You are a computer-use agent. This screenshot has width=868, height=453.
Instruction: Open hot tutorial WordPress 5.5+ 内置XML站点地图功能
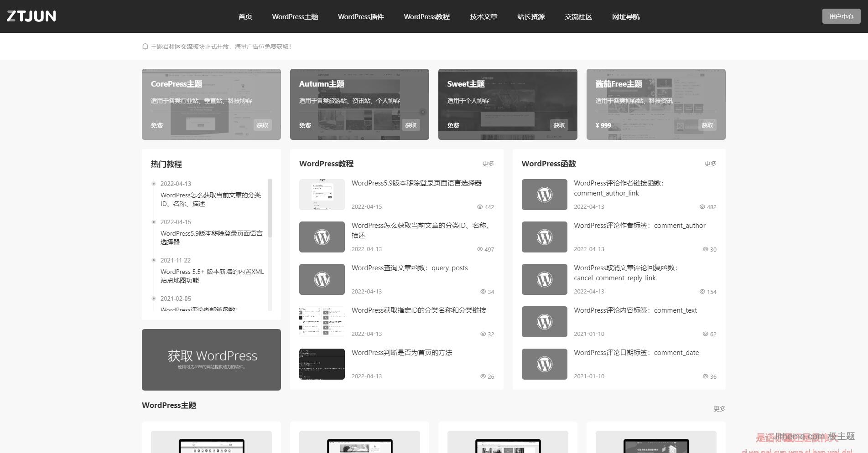pos(212,276)
